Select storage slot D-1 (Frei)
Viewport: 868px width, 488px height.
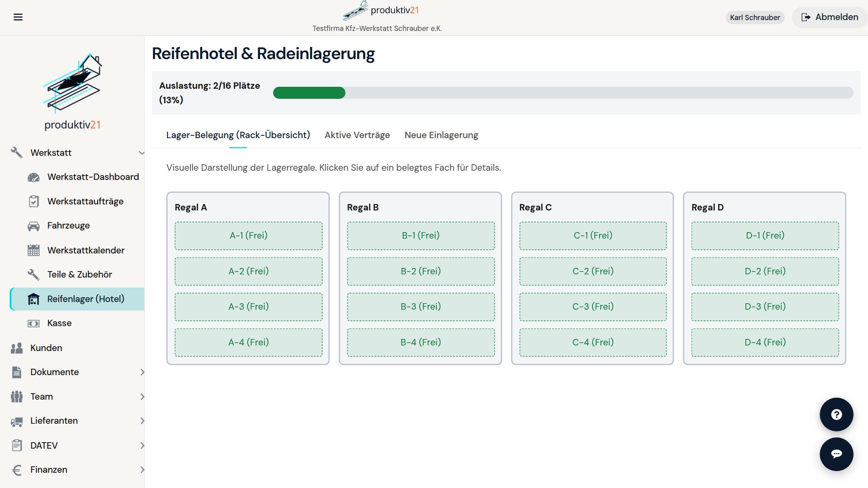coord(765,236)
